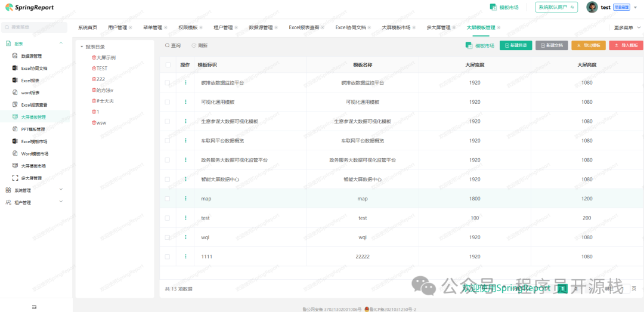Click the 搜索菜单 search field
The height and width of the screenshot is (312, 644).
(x=34, y=27)
